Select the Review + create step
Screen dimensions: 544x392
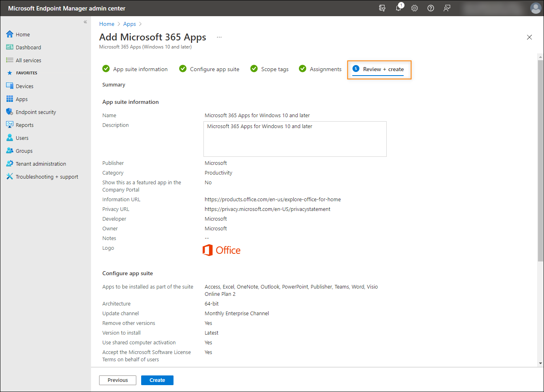[x=379, y=70]
